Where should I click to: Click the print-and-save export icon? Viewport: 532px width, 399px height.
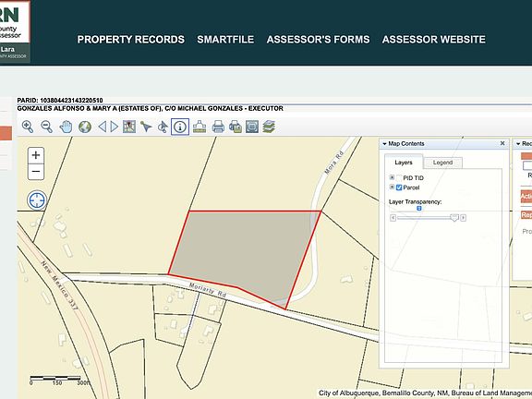coord(236,127)
